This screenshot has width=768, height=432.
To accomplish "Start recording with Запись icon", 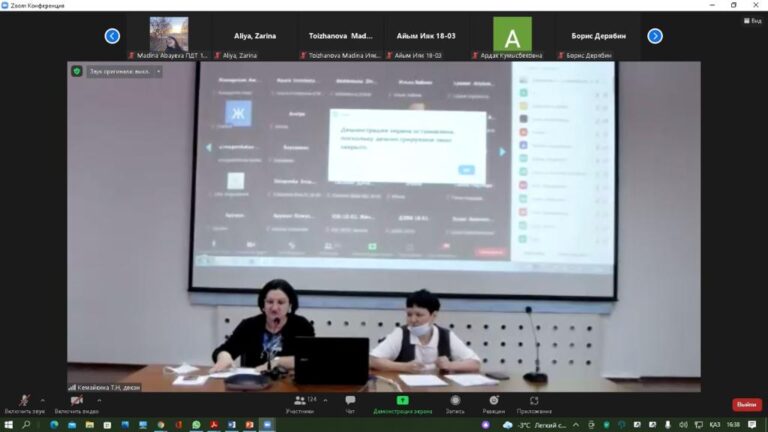I will [x=455, y=401].
